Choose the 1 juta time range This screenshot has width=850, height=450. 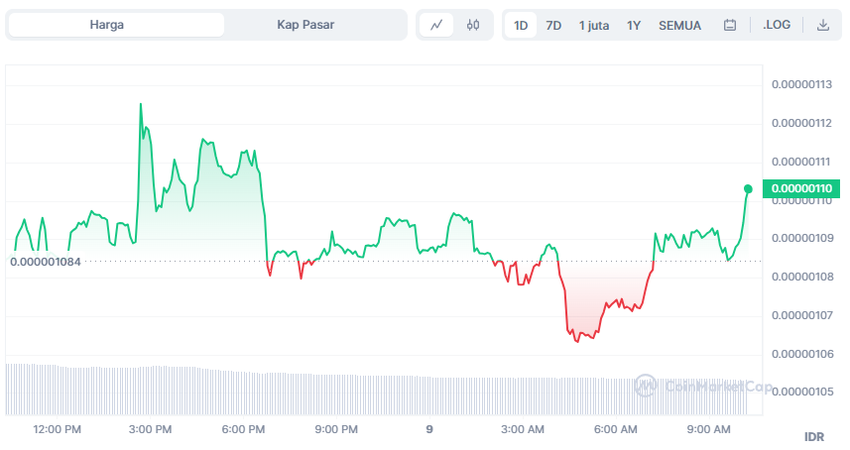[594, 25]
